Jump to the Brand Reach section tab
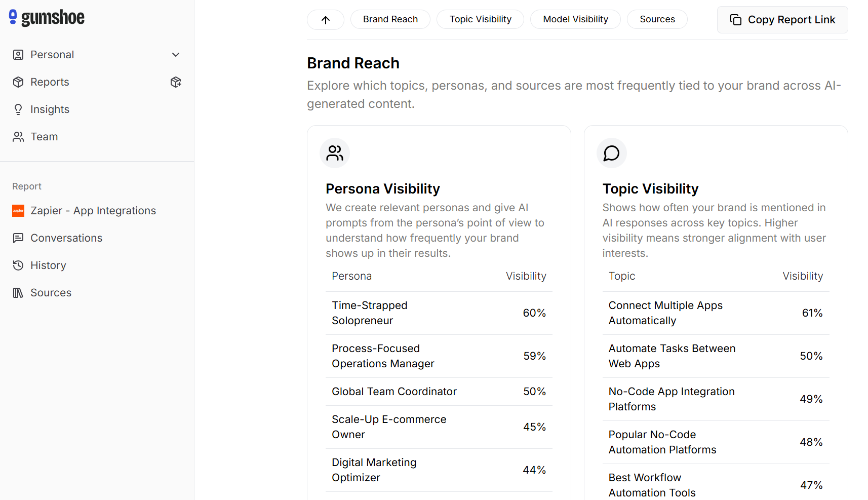 point(390,19)
